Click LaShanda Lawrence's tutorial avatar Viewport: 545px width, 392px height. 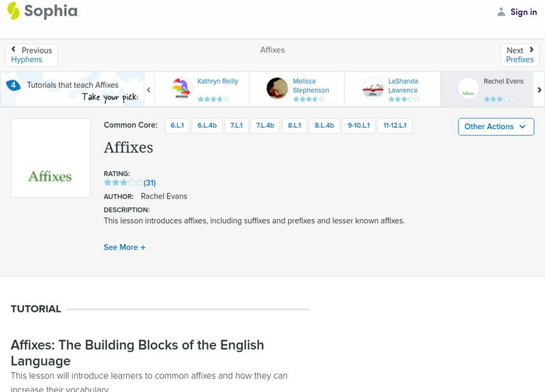point(373,88)
